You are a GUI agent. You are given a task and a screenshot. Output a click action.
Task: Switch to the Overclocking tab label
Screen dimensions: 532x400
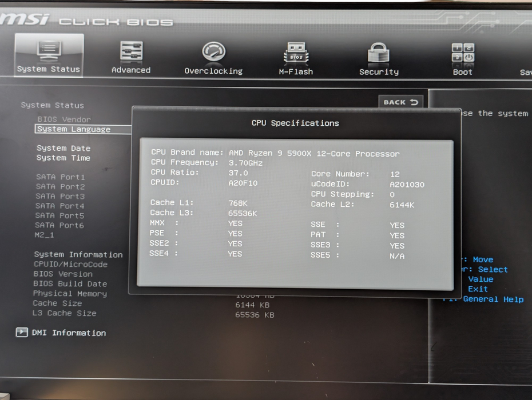[213, 71]
